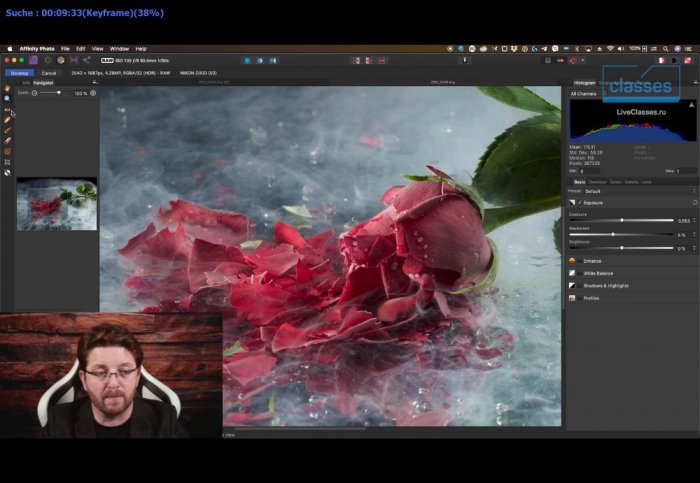Expand the Enhance section
The image size is (700, 483).
tap(590, 260)
